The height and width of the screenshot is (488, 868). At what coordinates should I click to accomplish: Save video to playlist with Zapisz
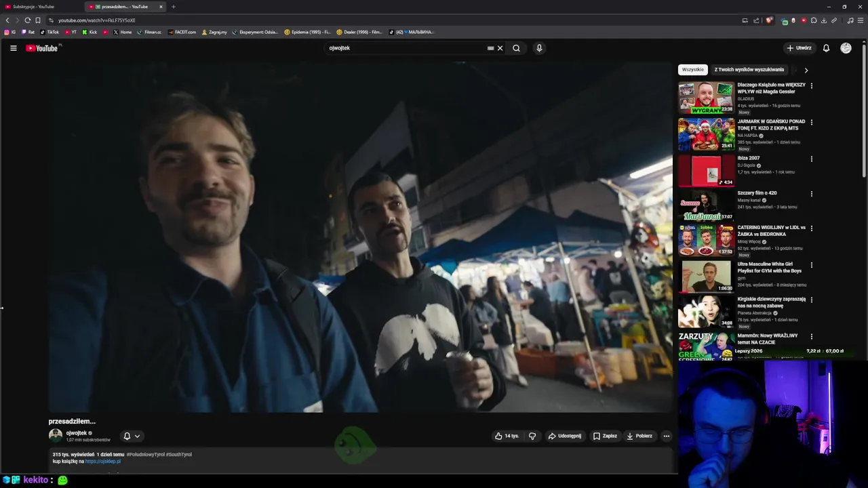pyautogui.click(x=605, y=436)
